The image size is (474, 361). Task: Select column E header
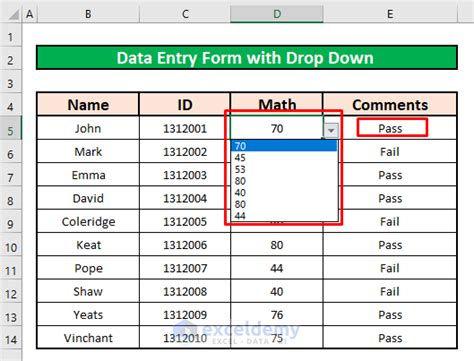tap(390, 14)
